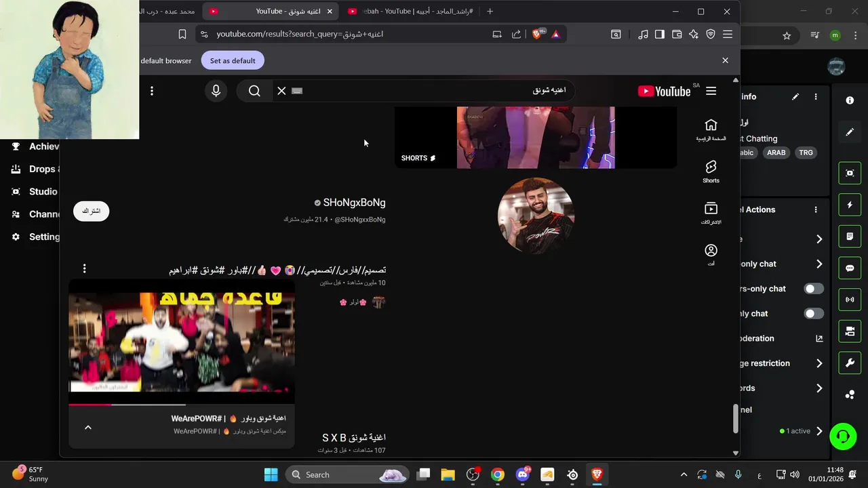Open the You profile sidebar icon

[711, 255]
